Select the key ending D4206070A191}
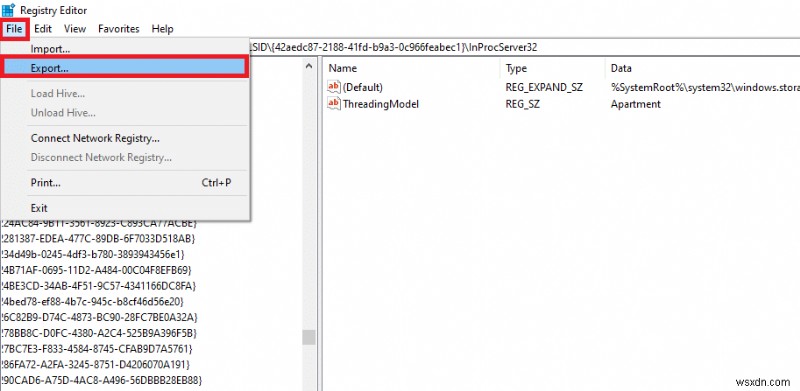This screenshot has width=800, height=391. (x=96, y=364)
